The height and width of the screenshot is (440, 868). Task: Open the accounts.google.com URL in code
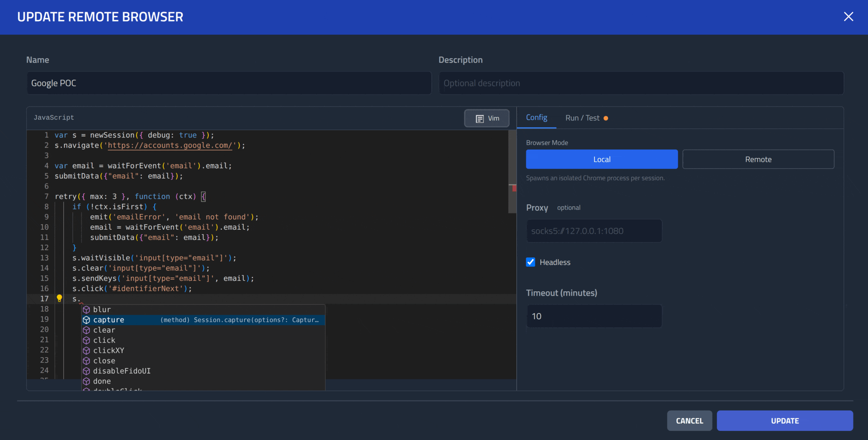[170, 146]
